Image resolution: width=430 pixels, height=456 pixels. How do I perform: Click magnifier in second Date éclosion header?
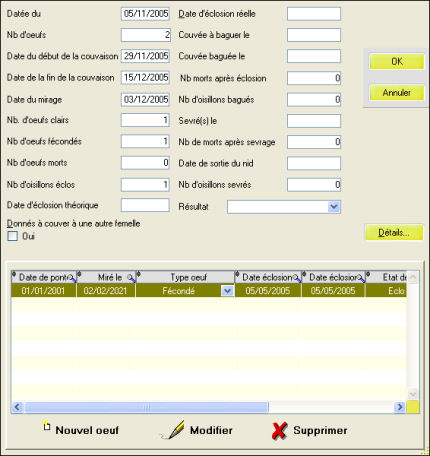pos(361,278)
